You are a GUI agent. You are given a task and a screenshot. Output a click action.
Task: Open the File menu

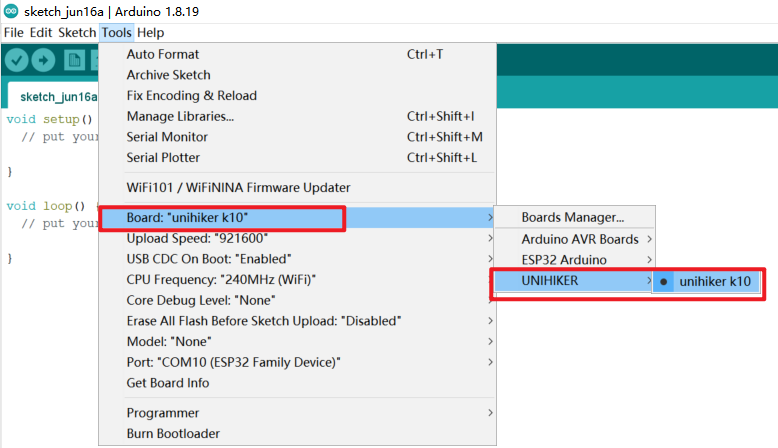coord(14,33)
